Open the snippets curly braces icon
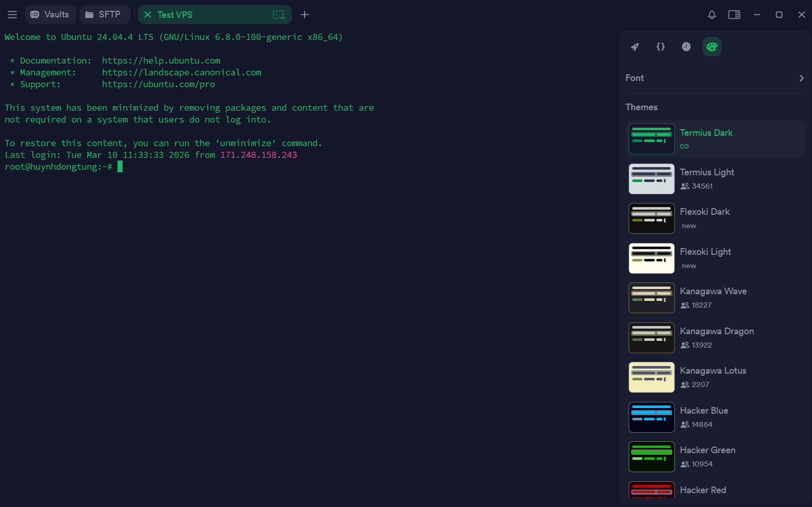The width and height of the screenshot is (812, 507). click(x=661, y=47)
